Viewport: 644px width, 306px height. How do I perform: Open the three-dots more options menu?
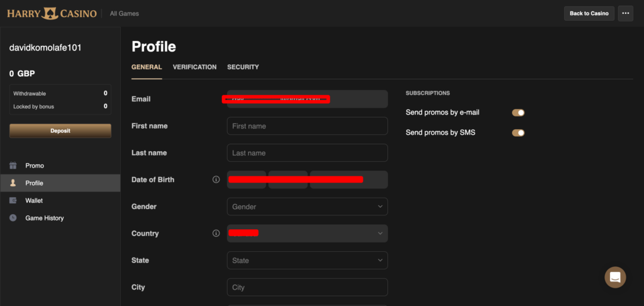click(626, 14)
